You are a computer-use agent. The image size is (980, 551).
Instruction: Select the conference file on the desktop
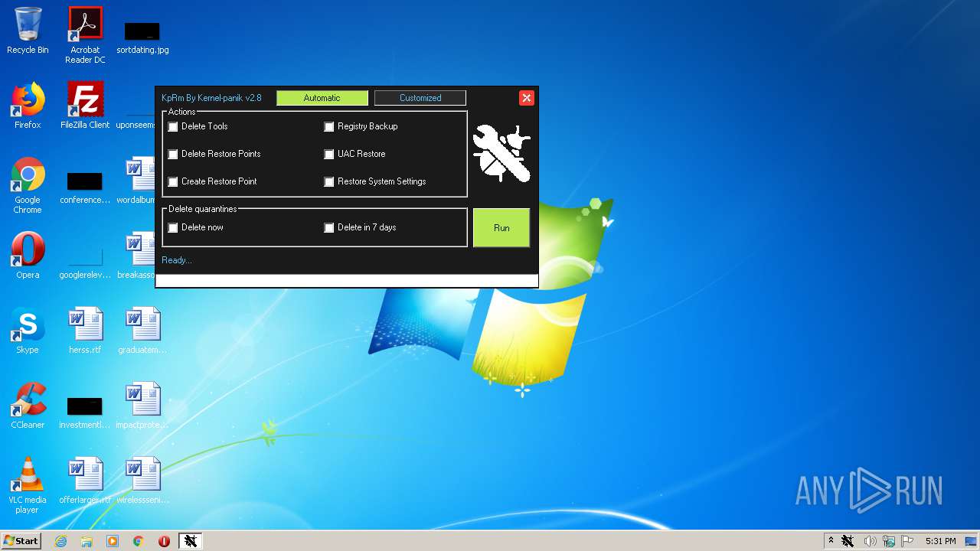85,187
